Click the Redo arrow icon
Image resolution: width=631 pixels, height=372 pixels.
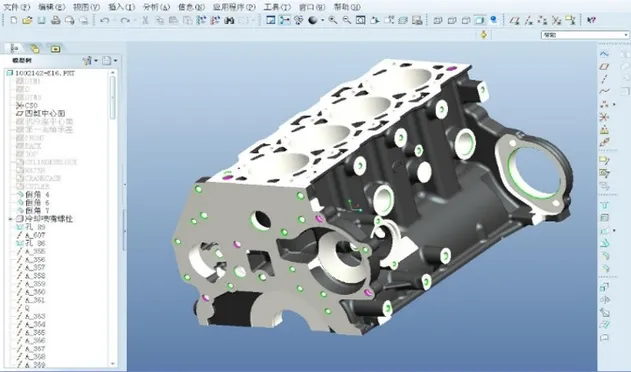pos(125,20)
